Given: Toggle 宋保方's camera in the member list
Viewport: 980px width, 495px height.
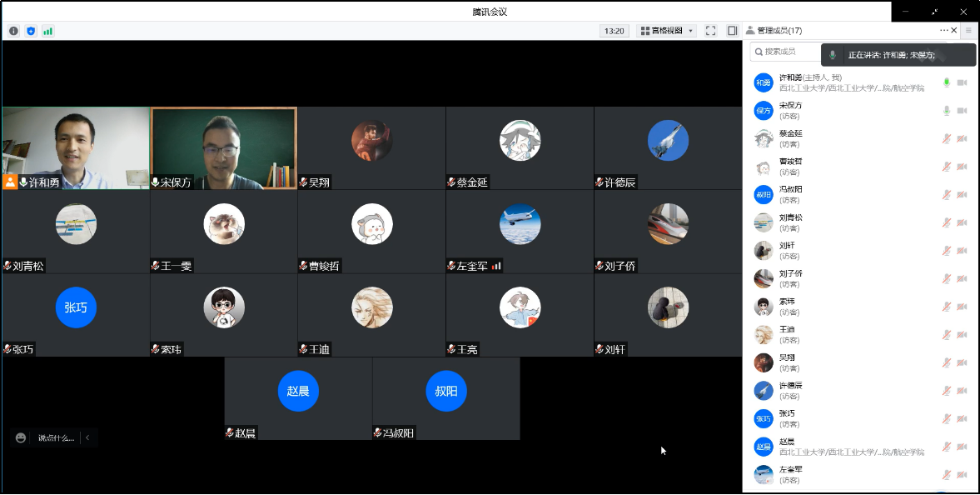Looking at the screenshot, I should [963, 111].
